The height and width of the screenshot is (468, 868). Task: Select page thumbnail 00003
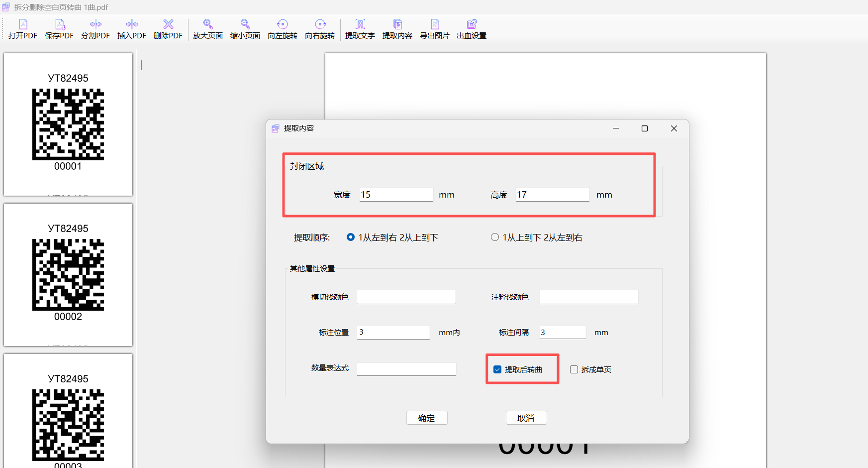[68, 411]
